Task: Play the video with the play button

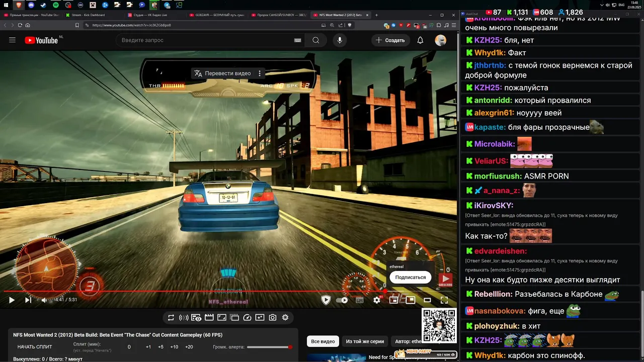Action: point(12,300)
